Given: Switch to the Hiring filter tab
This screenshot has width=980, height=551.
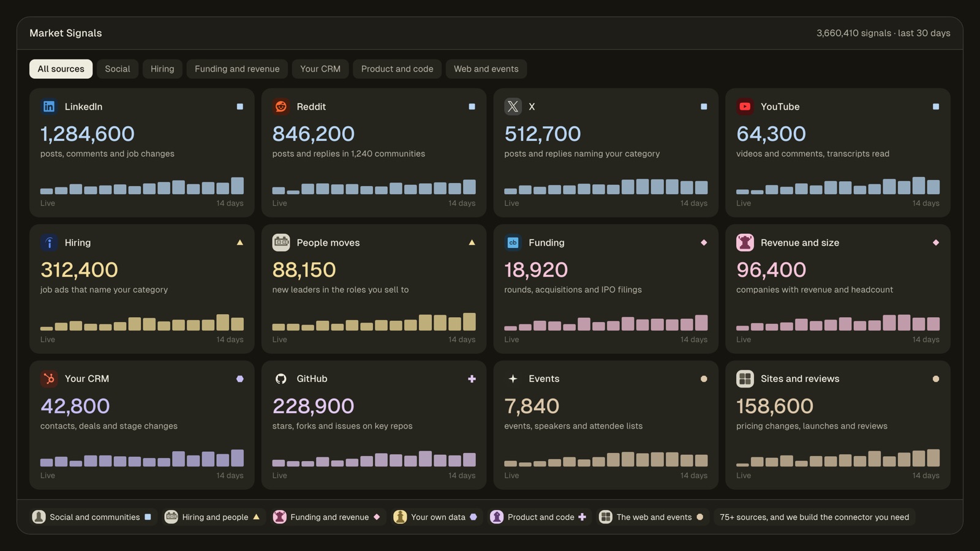Looking at the screenshot, I should 162,69.
